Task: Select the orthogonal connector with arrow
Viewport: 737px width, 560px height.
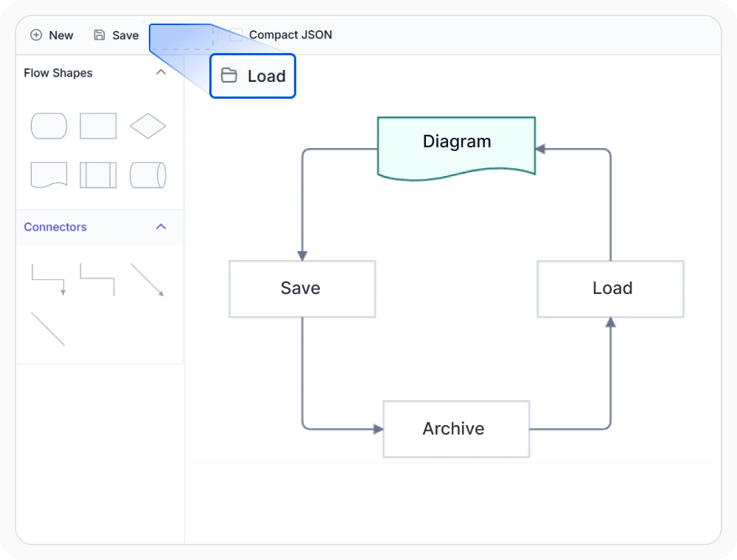Action: click(49, 279)
